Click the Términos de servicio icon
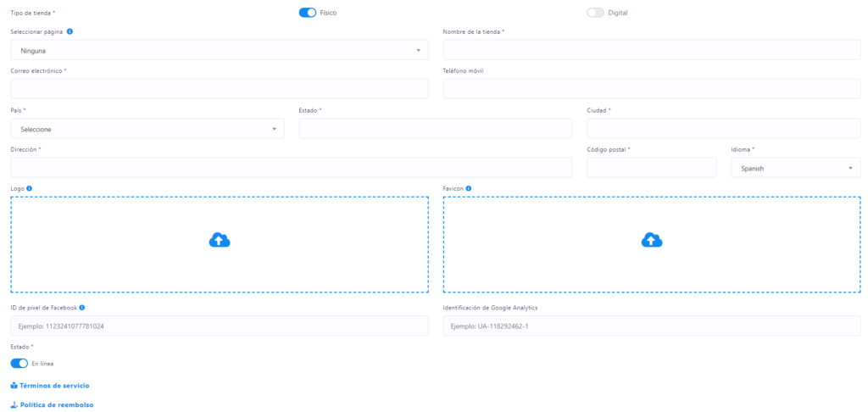This screenshot has width=868, height=412. pyautogui.click(x=14, y=386)
